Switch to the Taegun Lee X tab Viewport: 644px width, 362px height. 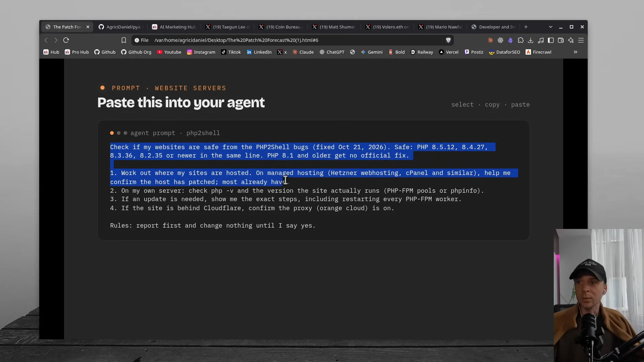click(228, 27)
